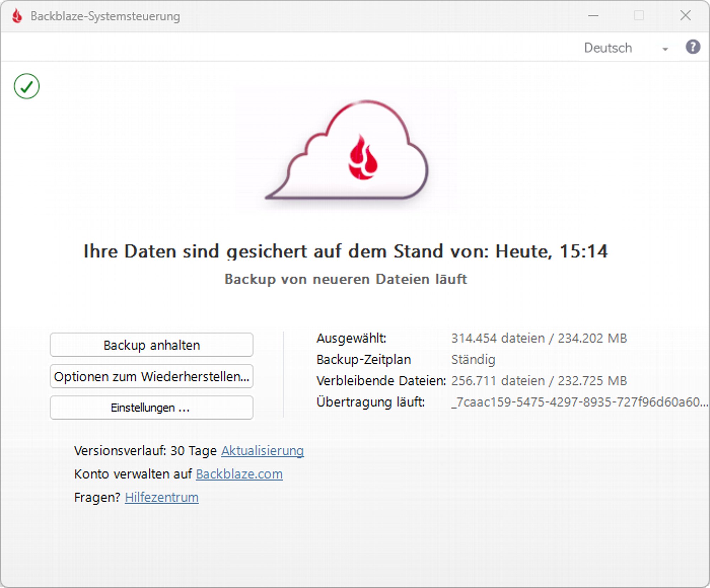Click the transferring file name '_7caac159-5475...'

[x=580, y=402]
